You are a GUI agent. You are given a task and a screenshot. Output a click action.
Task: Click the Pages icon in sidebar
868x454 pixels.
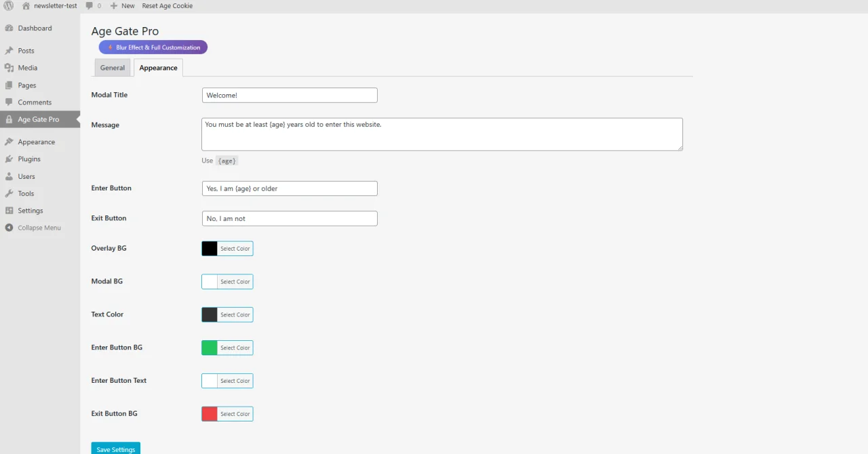(9, 85)
